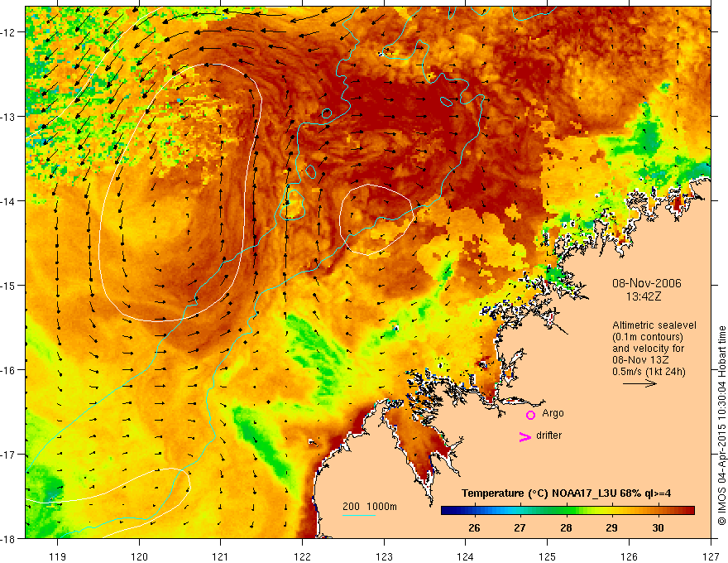This screenshot has height=563, width=728.
Task: Click the "and velocity for" caption line
Action: click(x=648, y=349)
